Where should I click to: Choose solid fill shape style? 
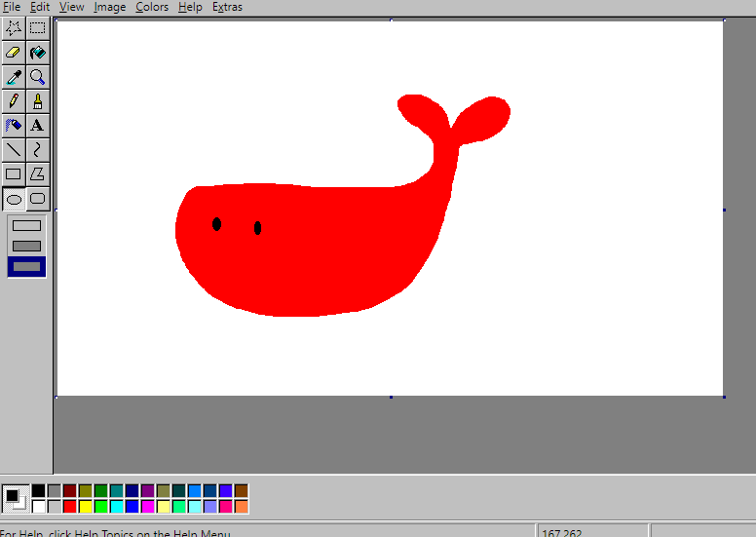26,266
